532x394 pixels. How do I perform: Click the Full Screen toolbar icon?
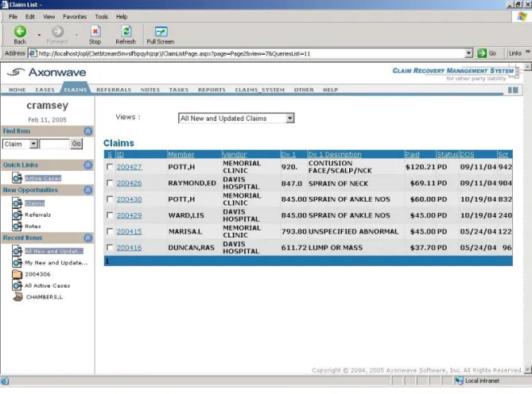pos(161,32)
